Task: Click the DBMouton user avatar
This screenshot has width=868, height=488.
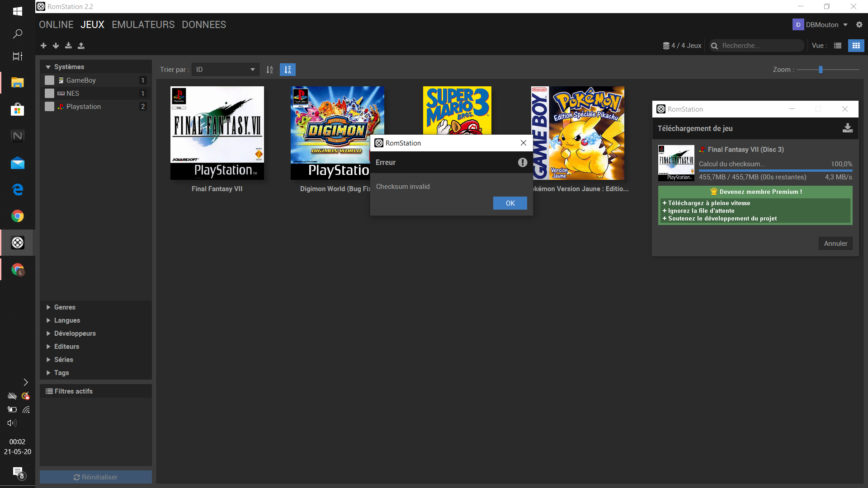Action: click(798, 25)
